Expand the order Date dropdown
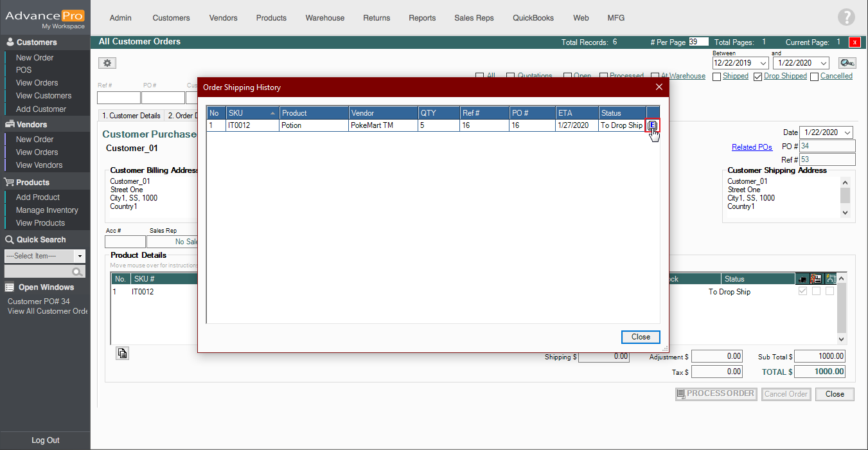This screenshot has width=868, height=450. (847, 132)
